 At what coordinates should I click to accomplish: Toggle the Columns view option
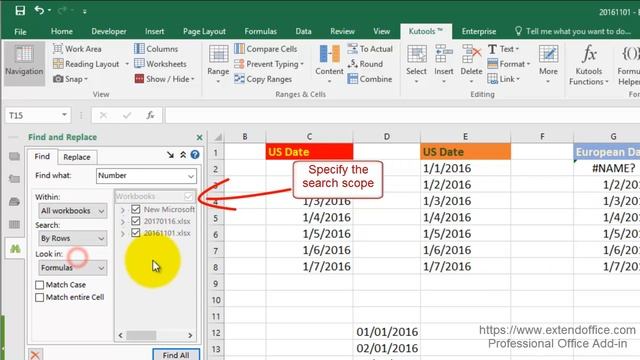point(156,49)
